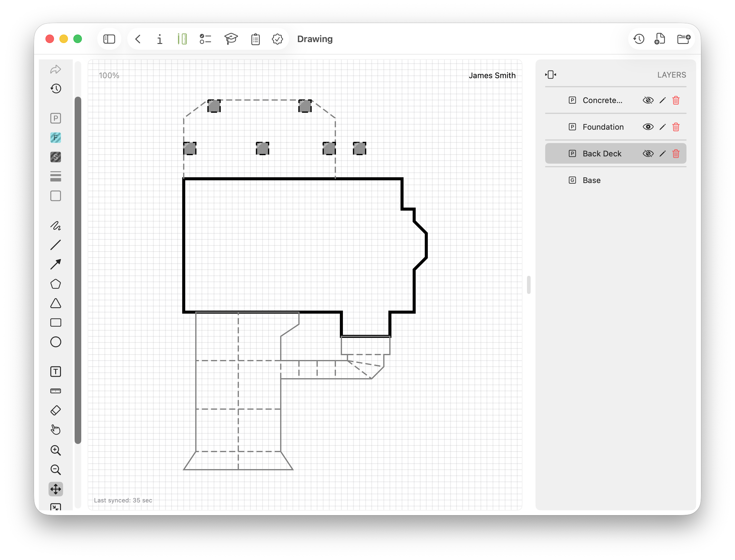Click the history undo clock in sidebar
This screenshot has width=735, height=560.
point(56,89)
